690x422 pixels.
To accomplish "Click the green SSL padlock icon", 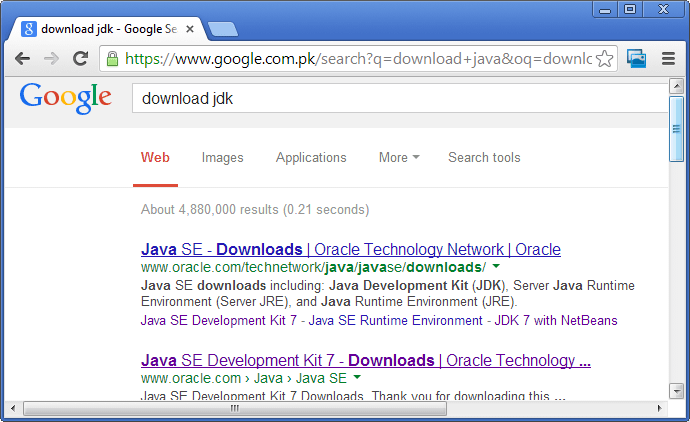I will click(112, 59).
